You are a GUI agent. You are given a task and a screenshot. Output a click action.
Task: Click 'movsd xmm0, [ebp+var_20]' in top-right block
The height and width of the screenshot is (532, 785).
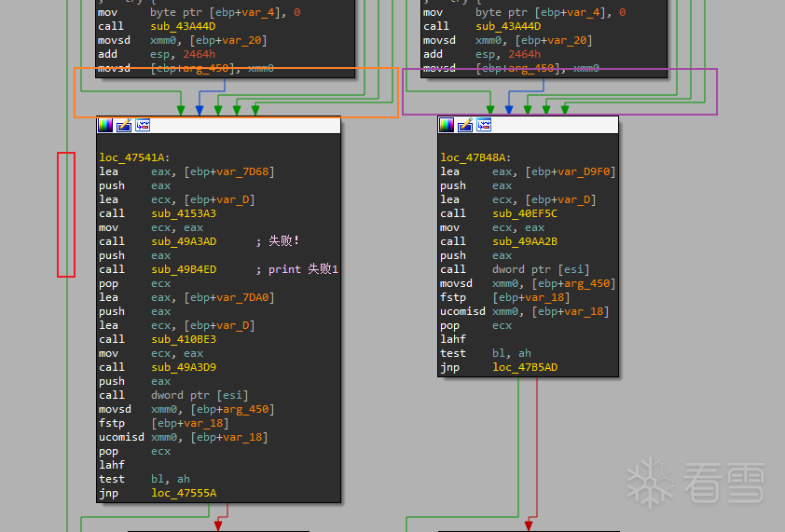click(x=508, y=41)
